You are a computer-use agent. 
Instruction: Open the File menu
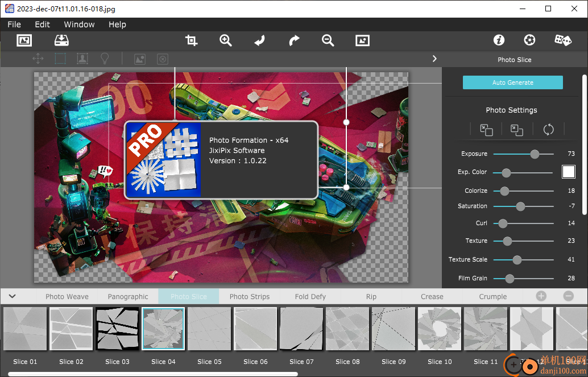point(14,24)
